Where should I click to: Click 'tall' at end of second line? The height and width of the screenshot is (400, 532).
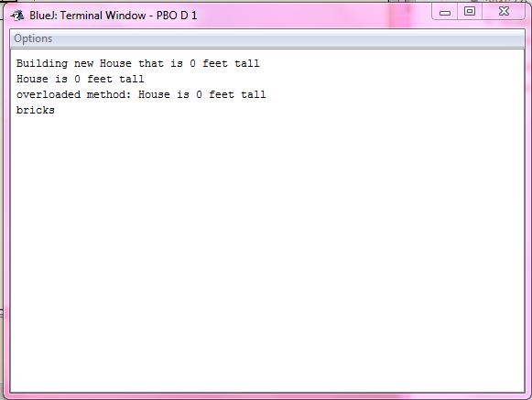[132, 79]
